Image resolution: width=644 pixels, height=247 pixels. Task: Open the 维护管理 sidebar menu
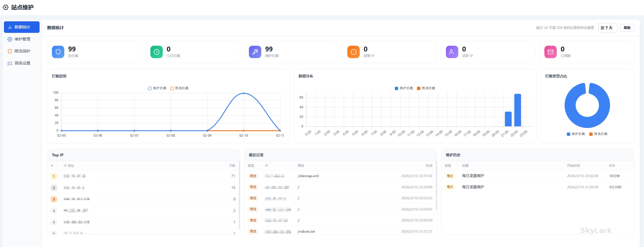click(22, 39)
